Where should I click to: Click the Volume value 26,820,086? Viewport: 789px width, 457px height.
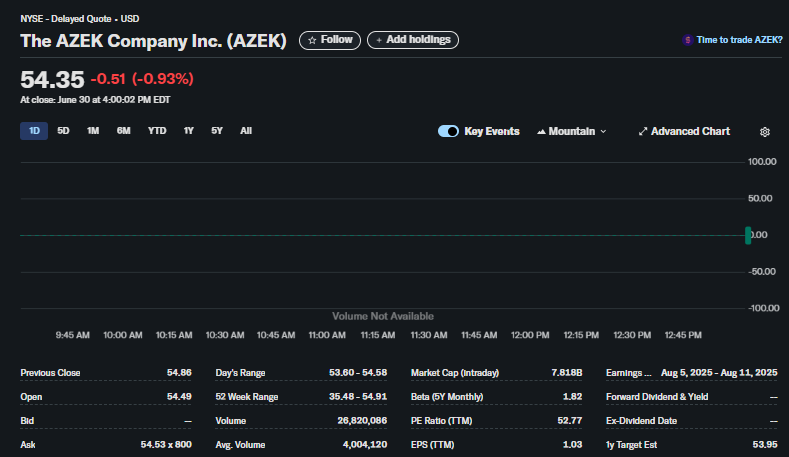tap(362, 421)
